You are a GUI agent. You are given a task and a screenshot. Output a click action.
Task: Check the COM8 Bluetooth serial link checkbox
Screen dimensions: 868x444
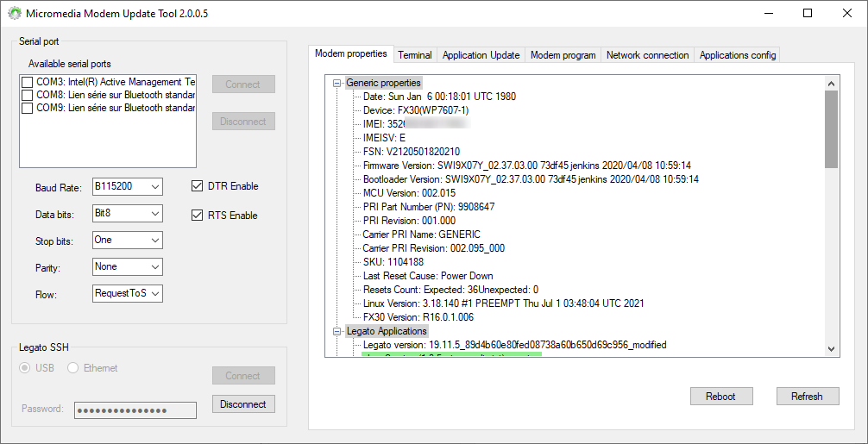27,95
